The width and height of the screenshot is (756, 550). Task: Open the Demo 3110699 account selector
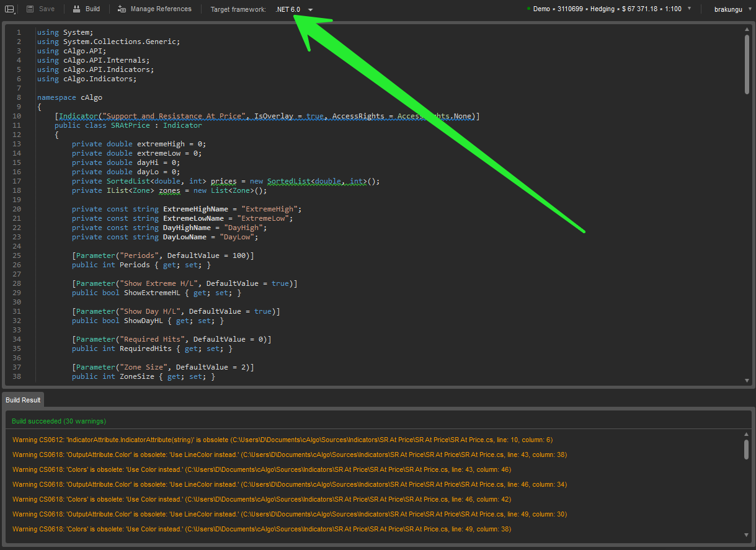pos(608,9)
